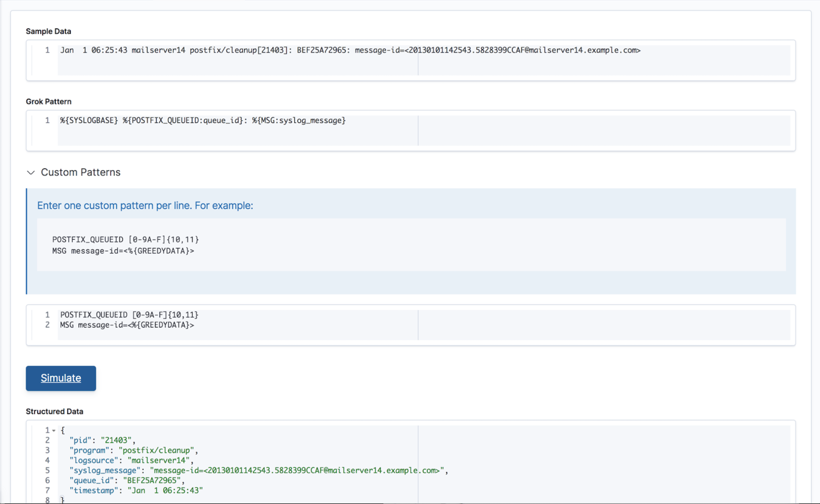The height and width of the screenshot is (504, 820).
Task: Click line number 1 in Sample Data
Action: tap(47, 50)
